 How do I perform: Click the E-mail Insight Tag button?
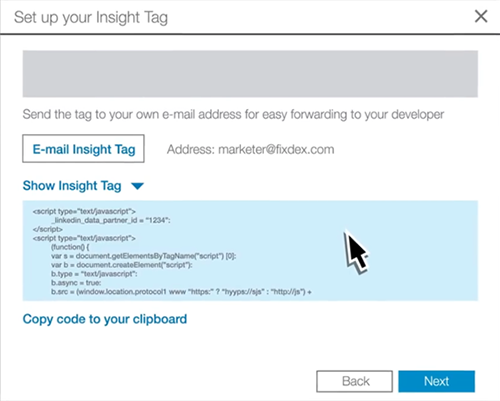coord(83,149)
